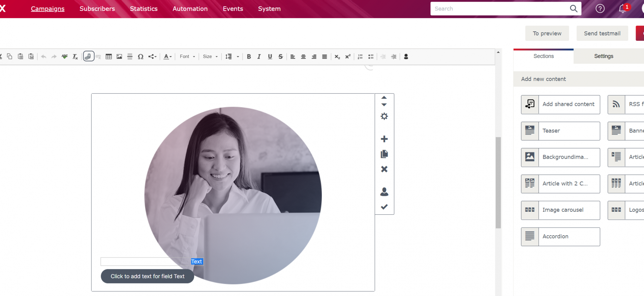Add a Teaser section

(560, 131)
